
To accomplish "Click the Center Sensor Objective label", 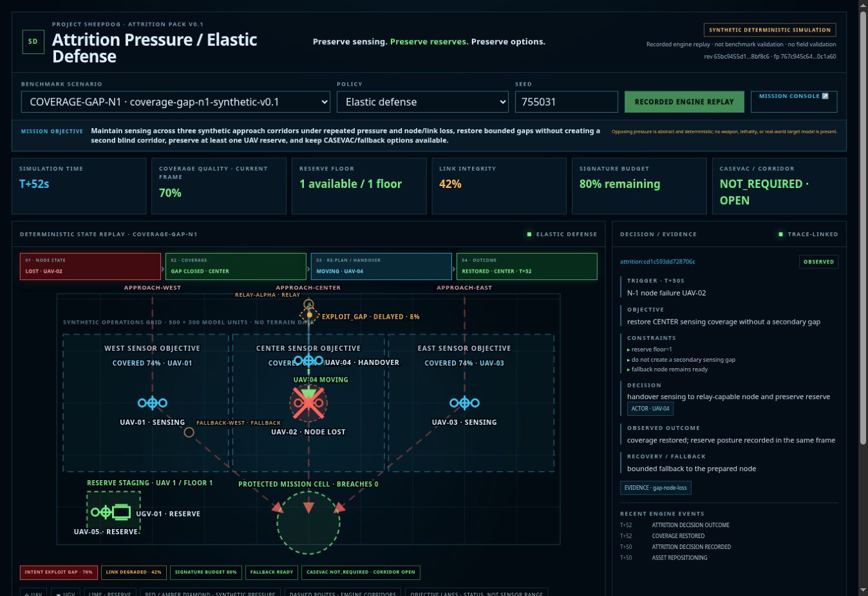I will pyautogui.click(x=308, y=348).
